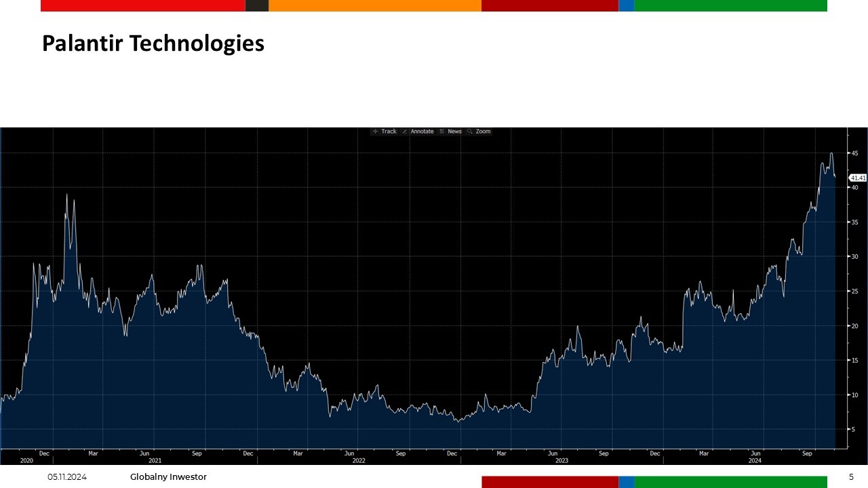
Task: Click the slide number 5 in footer
Action: click(x=851, y=477)
